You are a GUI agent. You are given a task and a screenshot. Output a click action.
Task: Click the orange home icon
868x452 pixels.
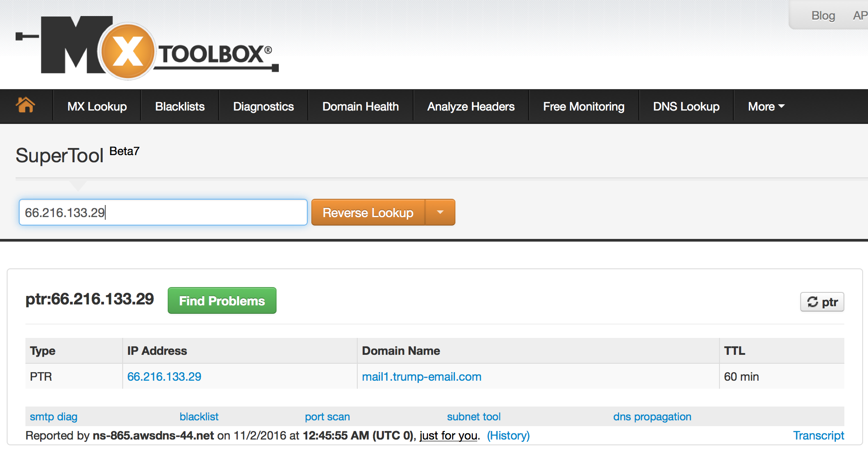(25, 106)
